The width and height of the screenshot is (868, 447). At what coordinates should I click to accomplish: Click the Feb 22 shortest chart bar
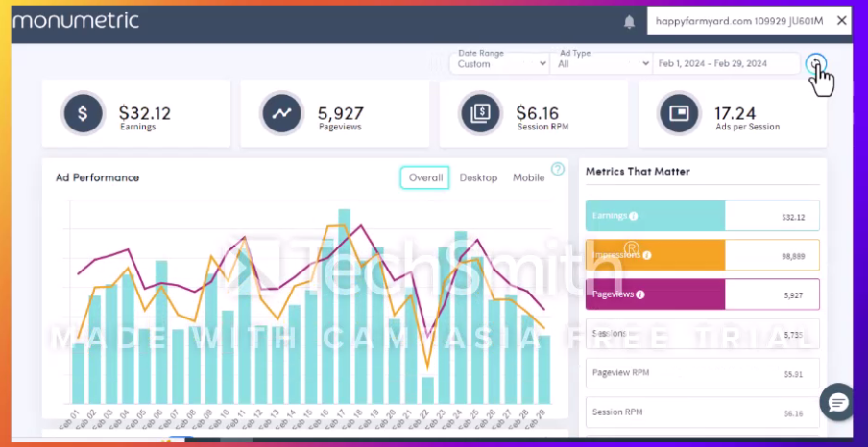(427, 390)
